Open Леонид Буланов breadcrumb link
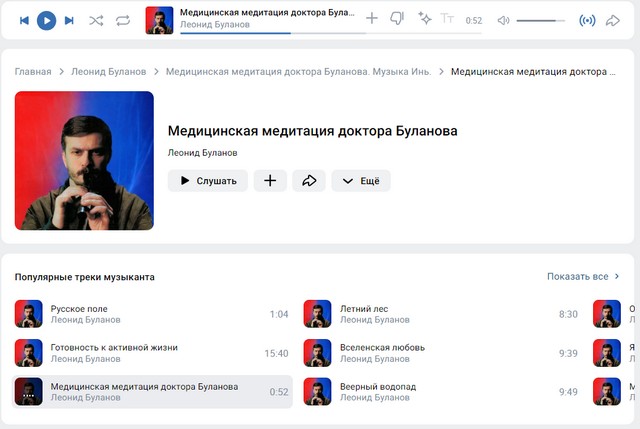 (x=108, y=72)
